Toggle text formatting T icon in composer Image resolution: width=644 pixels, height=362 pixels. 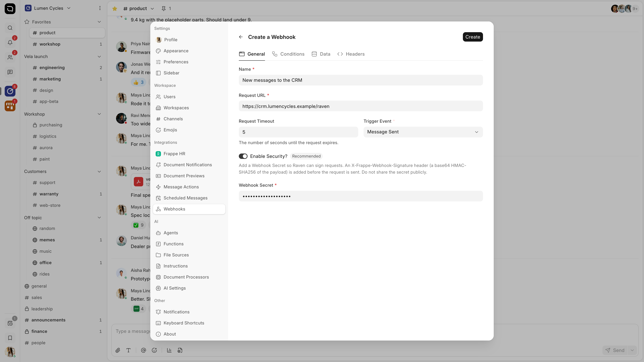(128, 350)
